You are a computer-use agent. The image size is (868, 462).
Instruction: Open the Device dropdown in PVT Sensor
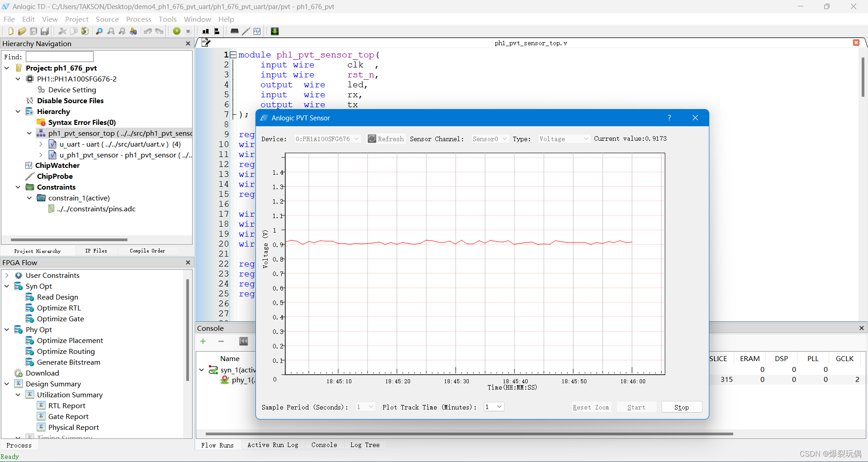pos(327,139)
